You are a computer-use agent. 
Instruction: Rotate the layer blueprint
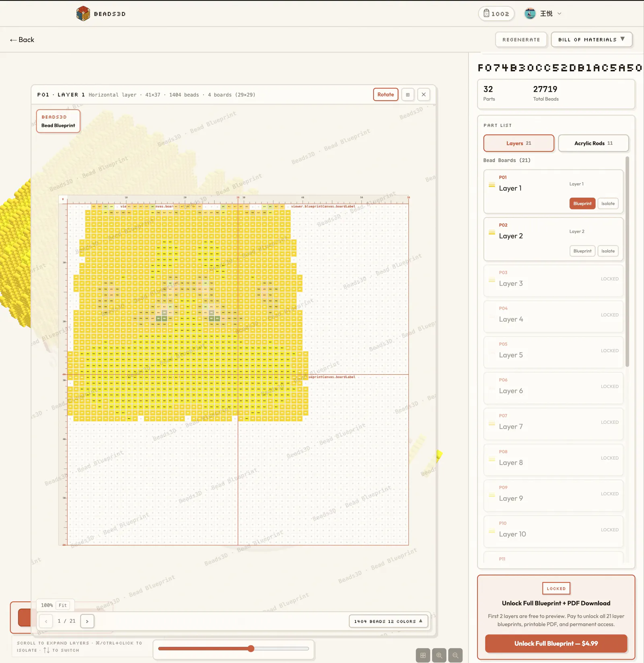(x=386, y=95)
